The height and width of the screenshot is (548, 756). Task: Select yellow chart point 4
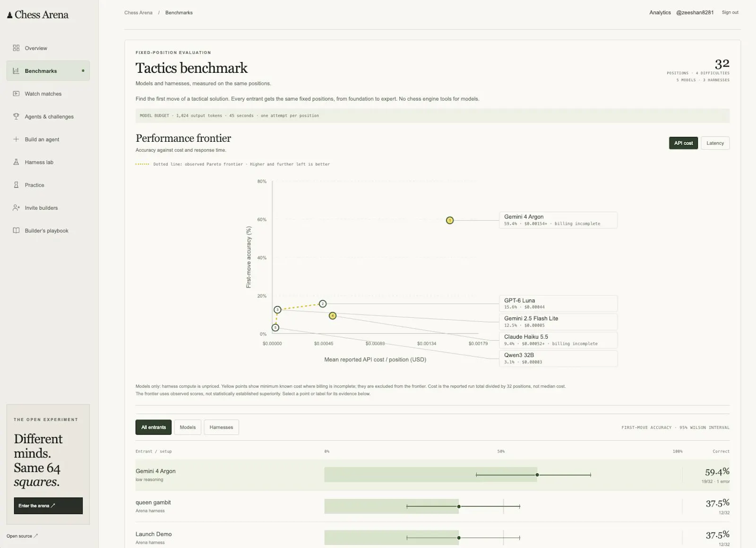coord(333,316)
